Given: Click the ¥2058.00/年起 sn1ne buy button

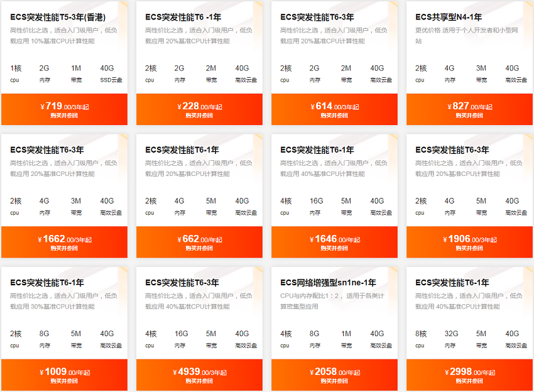Looking at the screenshot, I should tap(334, 374).
